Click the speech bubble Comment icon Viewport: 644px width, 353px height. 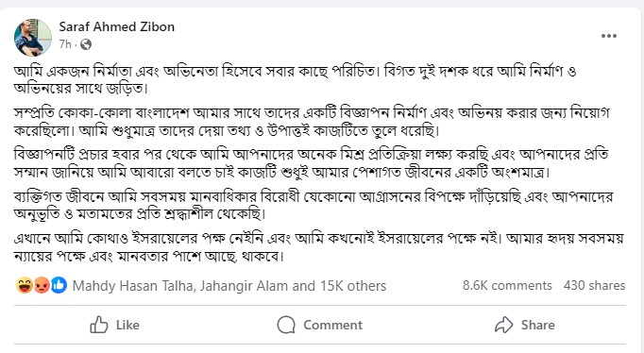pos(286,325)
